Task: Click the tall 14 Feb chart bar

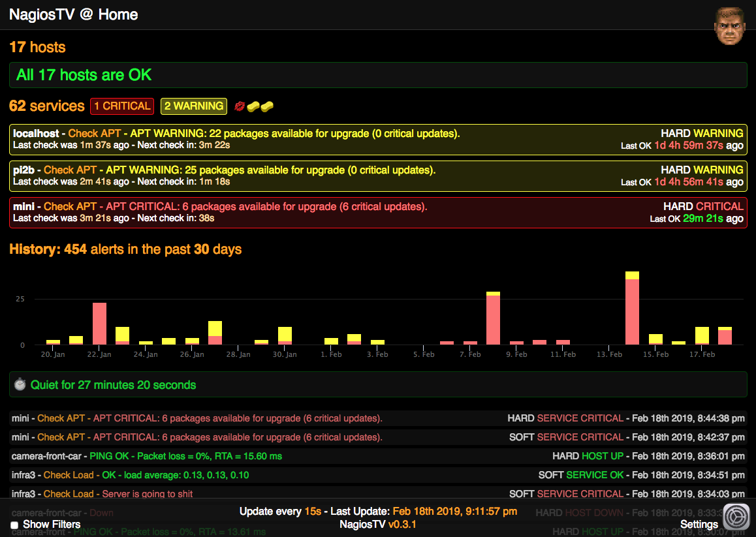Action: pos(632,308)
